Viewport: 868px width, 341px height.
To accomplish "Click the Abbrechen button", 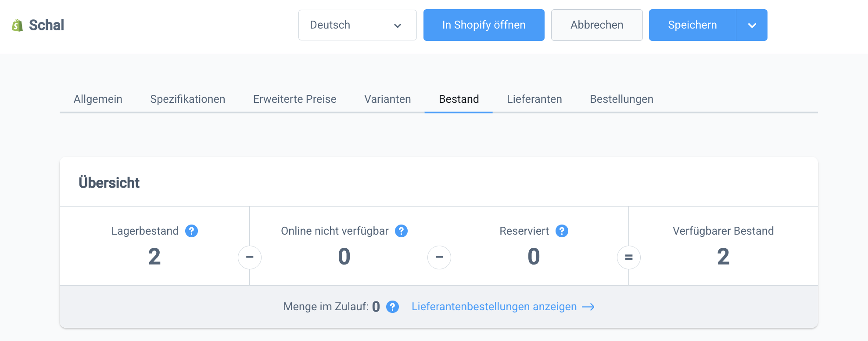I will tap(596, 25).
